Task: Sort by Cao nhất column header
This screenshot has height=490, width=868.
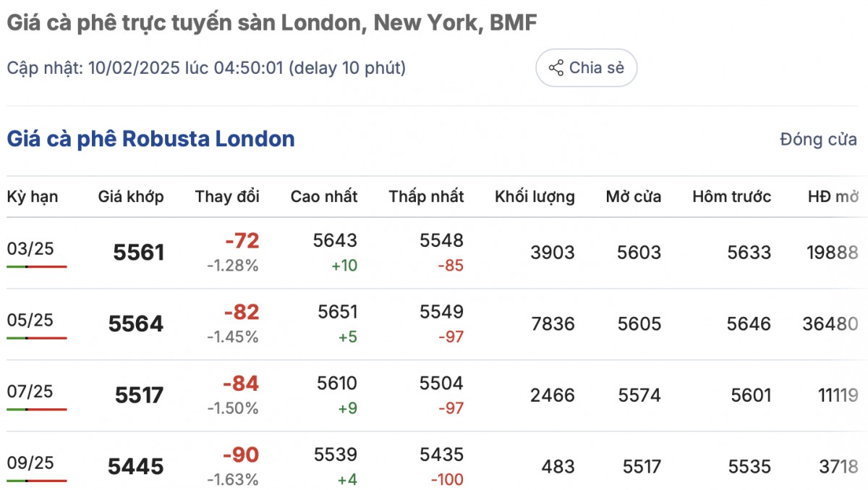Action: point(324,196)
